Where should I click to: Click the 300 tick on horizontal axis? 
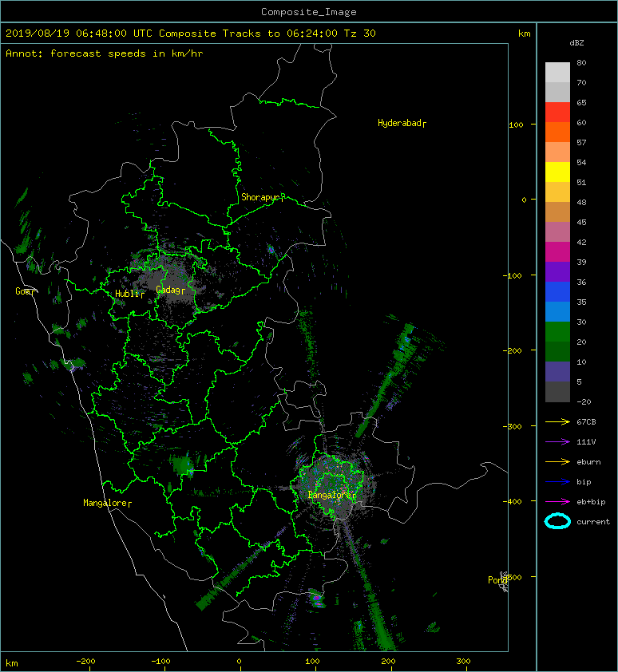463,662
